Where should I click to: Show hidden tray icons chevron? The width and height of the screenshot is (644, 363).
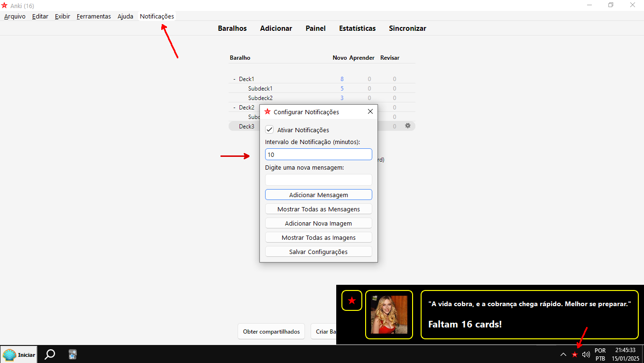tap(563, 354)
